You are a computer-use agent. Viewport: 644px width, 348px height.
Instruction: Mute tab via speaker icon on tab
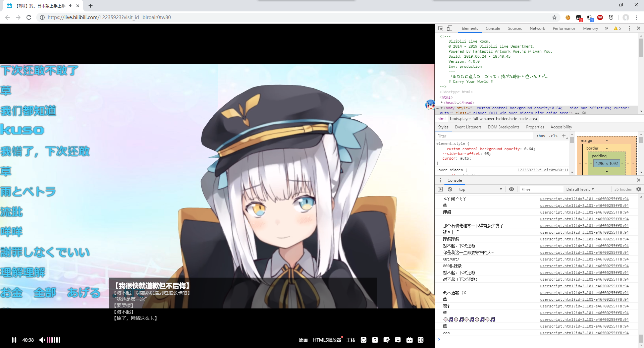(x=70, y=6)
